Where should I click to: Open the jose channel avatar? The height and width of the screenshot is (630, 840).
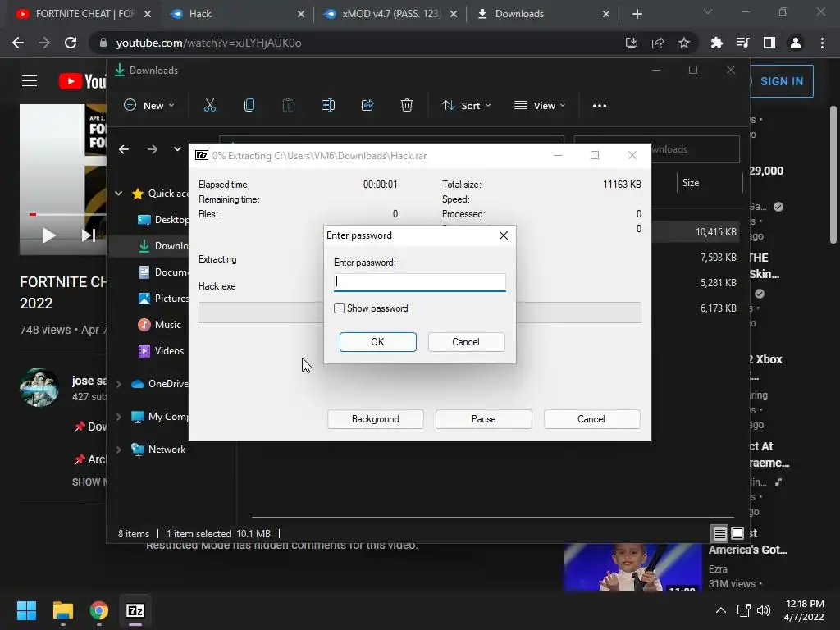tap(39, 387)
